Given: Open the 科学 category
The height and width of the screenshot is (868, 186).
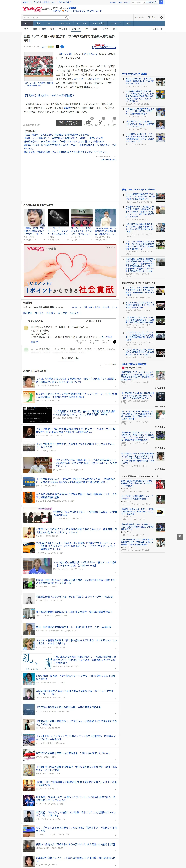Looking at the screenshot, I should 95,29.
